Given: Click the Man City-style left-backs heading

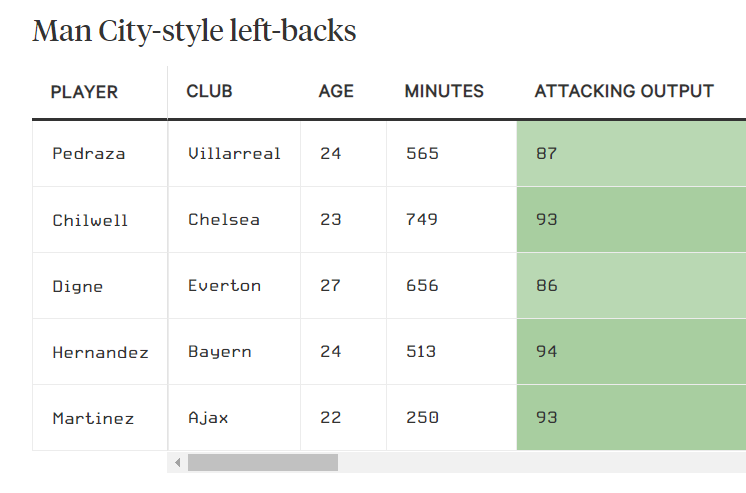Looking at the screenshot, I should [x=194, y=31].
